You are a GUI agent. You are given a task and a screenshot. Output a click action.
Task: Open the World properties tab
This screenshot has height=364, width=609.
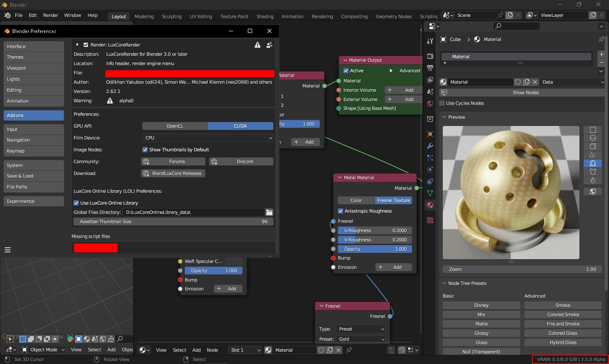coord(430,104)
